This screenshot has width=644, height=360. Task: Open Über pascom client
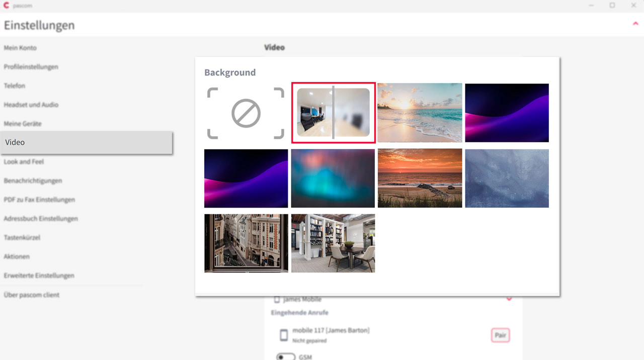click(x=32, y=295)
